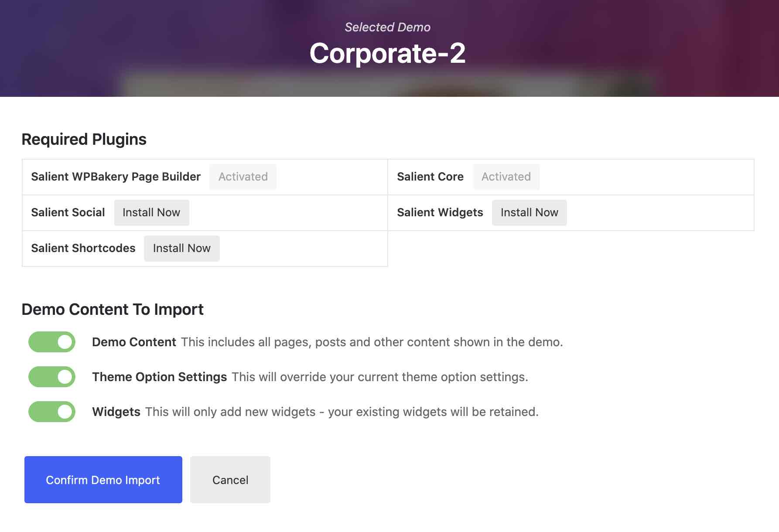
Task: Turn off the Widgets import switch
Action: 52,412
